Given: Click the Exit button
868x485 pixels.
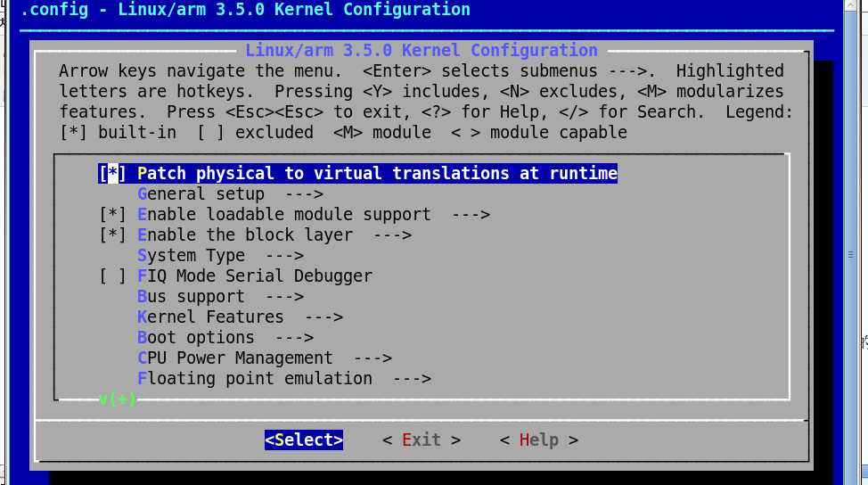Looking at the screenshot, I should [422, 440].
